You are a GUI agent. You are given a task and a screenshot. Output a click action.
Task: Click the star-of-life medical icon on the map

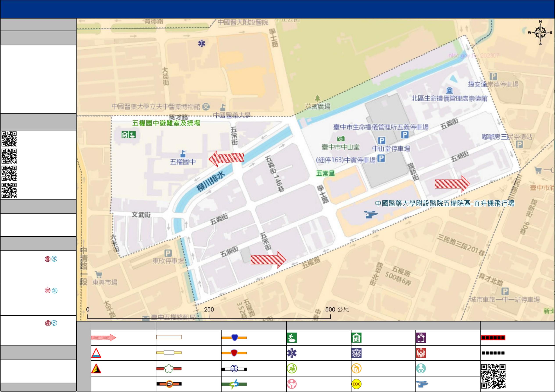[x=202, y=43]
